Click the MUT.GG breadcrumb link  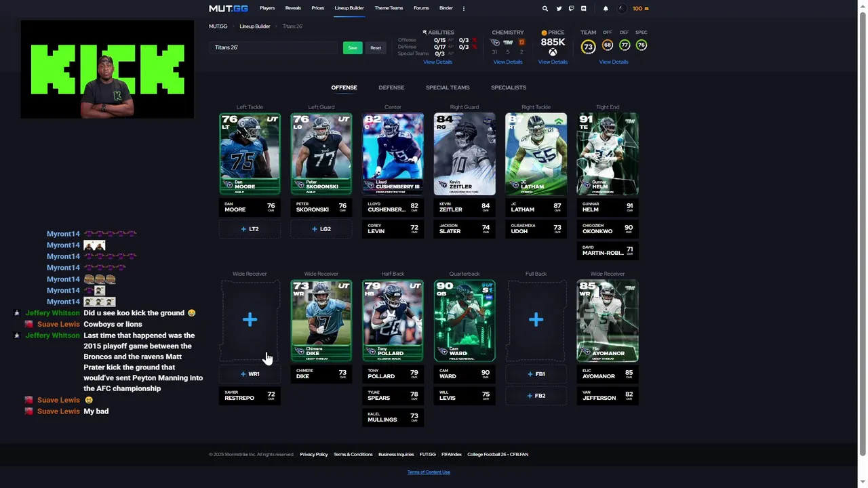218,26
